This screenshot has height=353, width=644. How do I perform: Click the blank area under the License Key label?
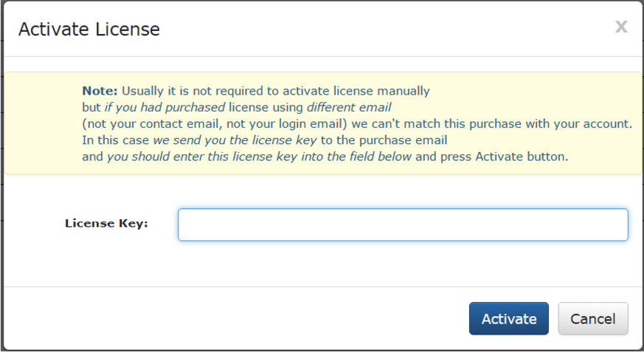click(106, 258)
